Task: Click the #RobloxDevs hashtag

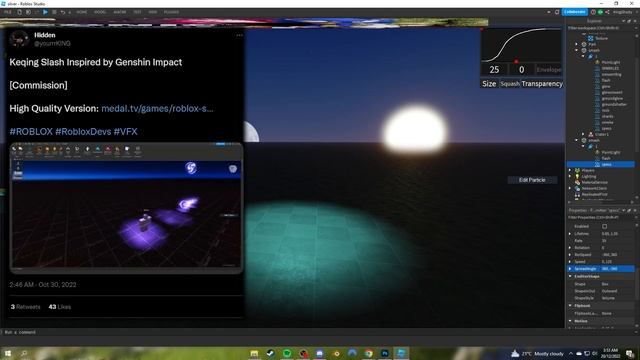Action: (x=83, y=132)
